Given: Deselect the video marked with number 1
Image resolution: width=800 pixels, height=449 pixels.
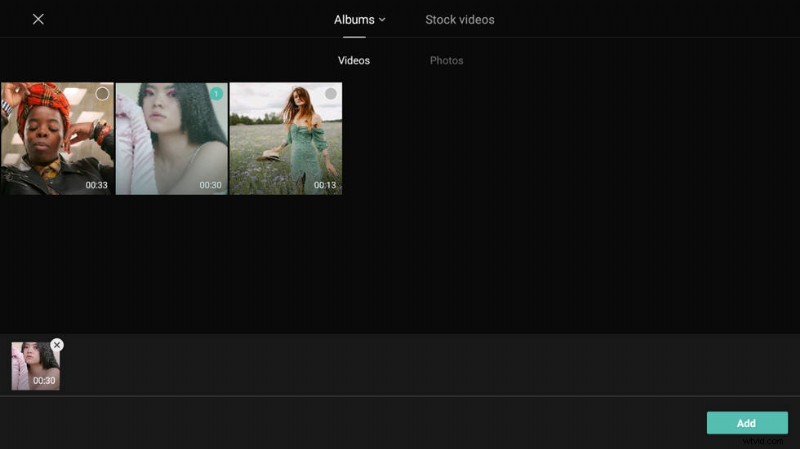Looking at the screenshot, I should click(216, 94).
